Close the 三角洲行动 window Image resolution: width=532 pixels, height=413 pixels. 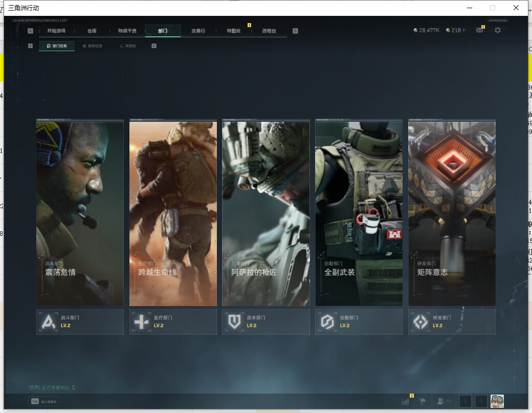pyautogui.click(x=516, y=8)
